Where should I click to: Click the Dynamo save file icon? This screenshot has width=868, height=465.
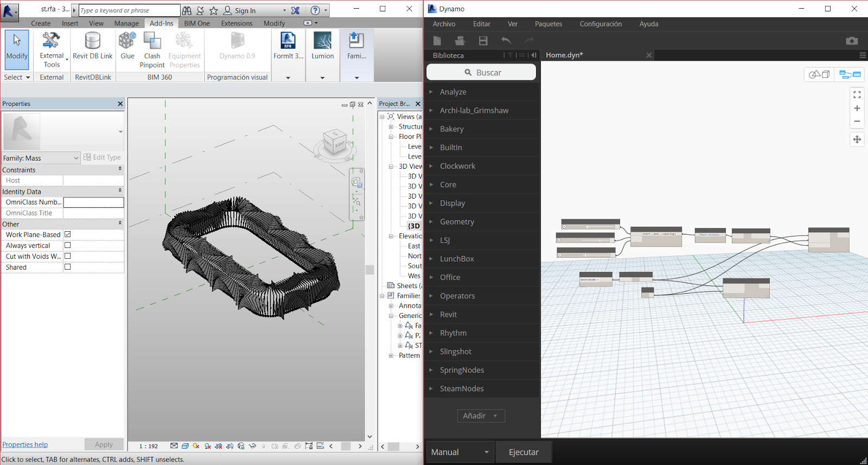(x=483, y=41)
